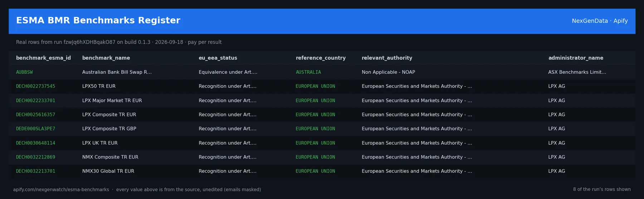Select the LPX Composite TR EUR cell
This screenshot has height=199, width=644.
[x=109, y=115]
